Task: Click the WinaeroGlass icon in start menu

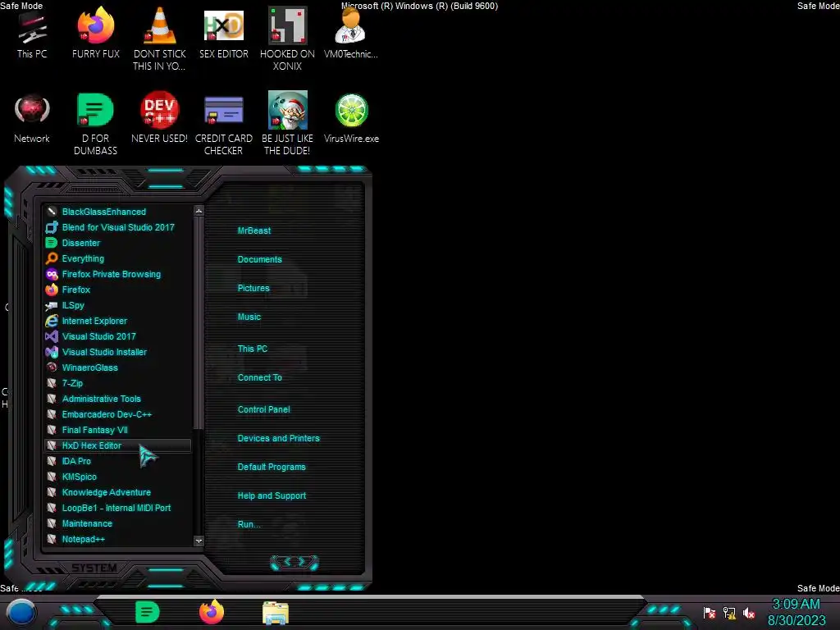Action: [x=52, y=367]
